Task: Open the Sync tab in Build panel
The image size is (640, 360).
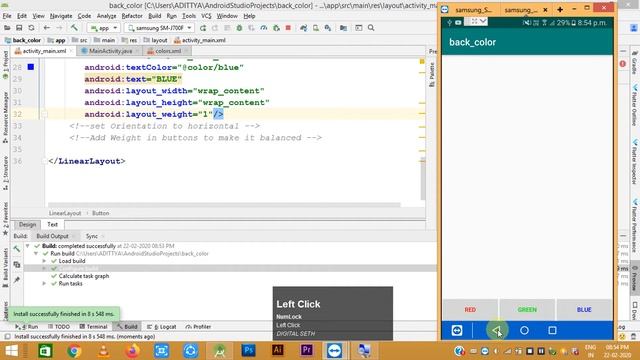Action: pos(91,236)
